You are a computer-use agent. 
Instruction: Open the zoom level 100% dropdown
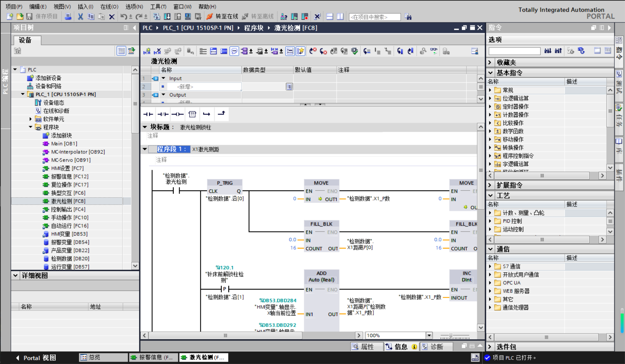point(429,335)
